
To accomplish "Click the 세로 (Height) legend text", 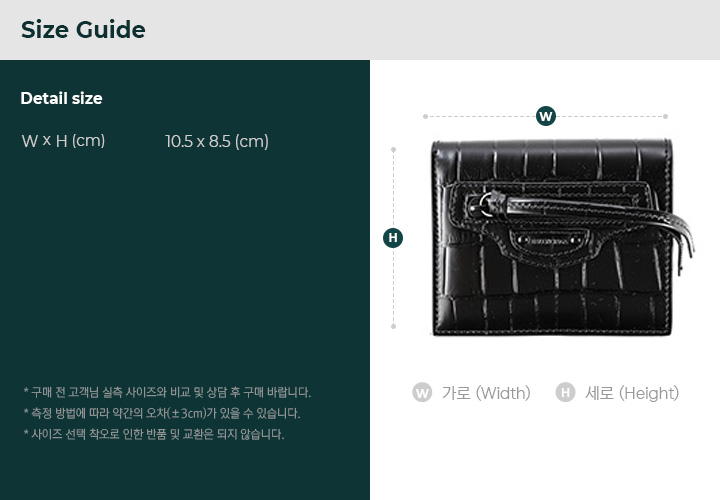I will (632, 393).
